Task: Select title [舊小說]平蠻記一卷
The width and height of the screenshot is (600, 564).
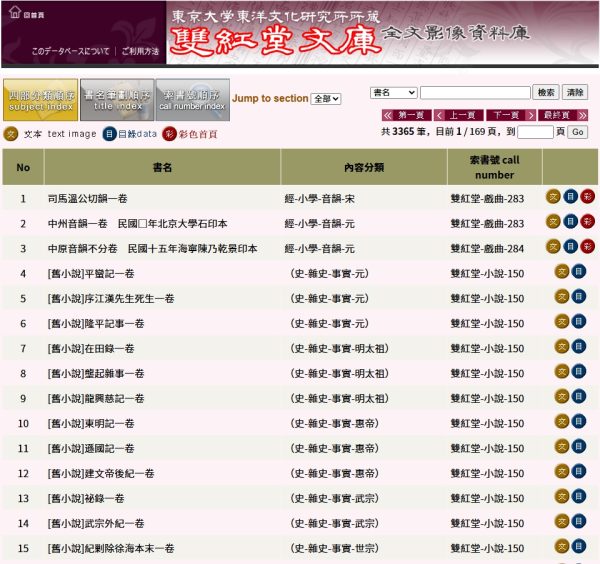Action: pos(91,274)
